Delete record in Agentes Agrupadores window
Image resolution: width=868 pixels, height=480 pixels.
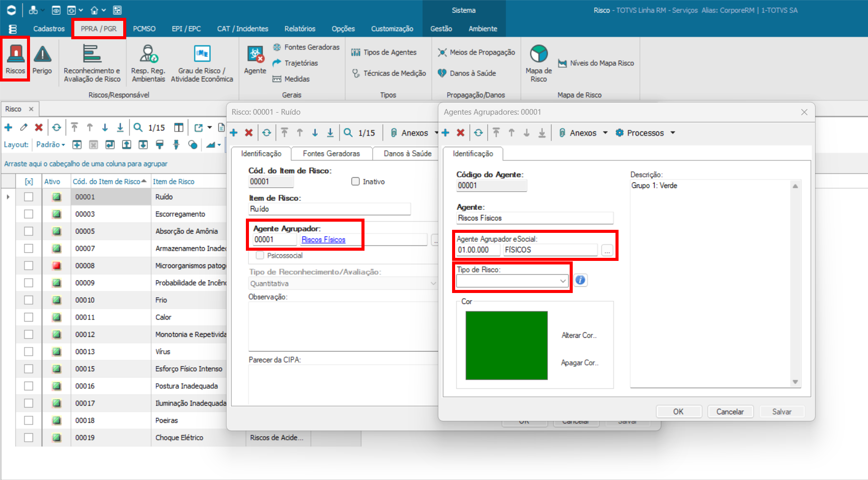pos(461,133)
